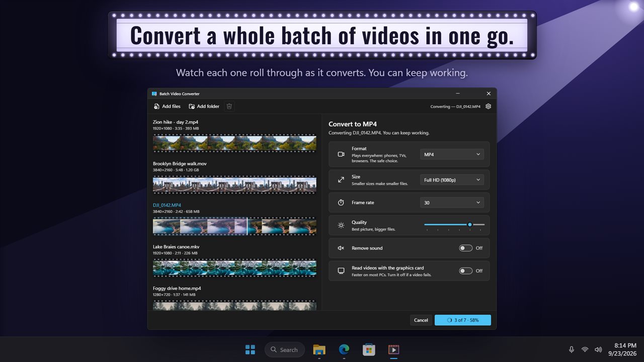Click the taskbar Search box
Viewport: 644px width, 362px height.
click(285, 349)
